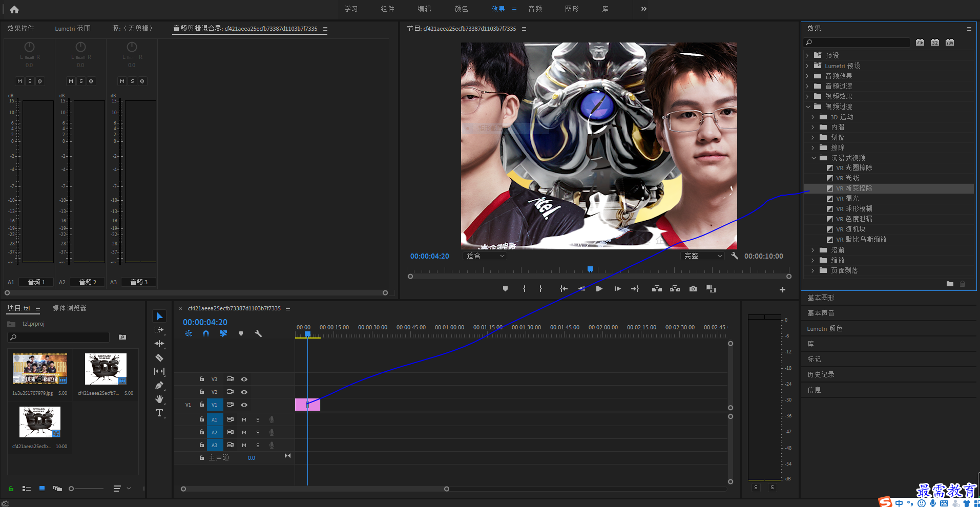980x507 pixels.
Task: Solo track A2 in timeline
Action: [x=258, y=432]
